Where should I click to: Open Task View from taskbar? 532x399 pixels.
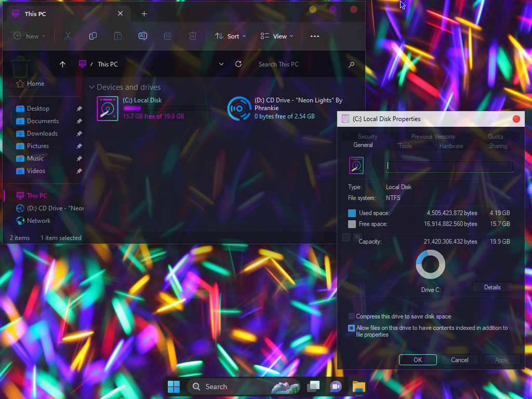click(313, 387)
